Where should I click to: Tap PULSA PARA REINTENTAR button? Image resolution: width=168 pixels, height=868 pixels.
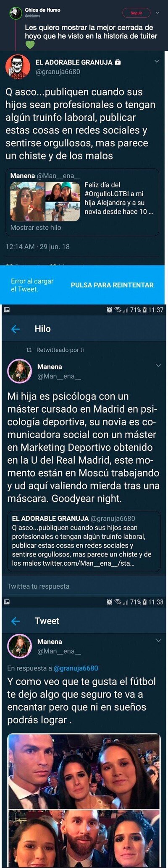pyautogui.click(x=112, y=285)
